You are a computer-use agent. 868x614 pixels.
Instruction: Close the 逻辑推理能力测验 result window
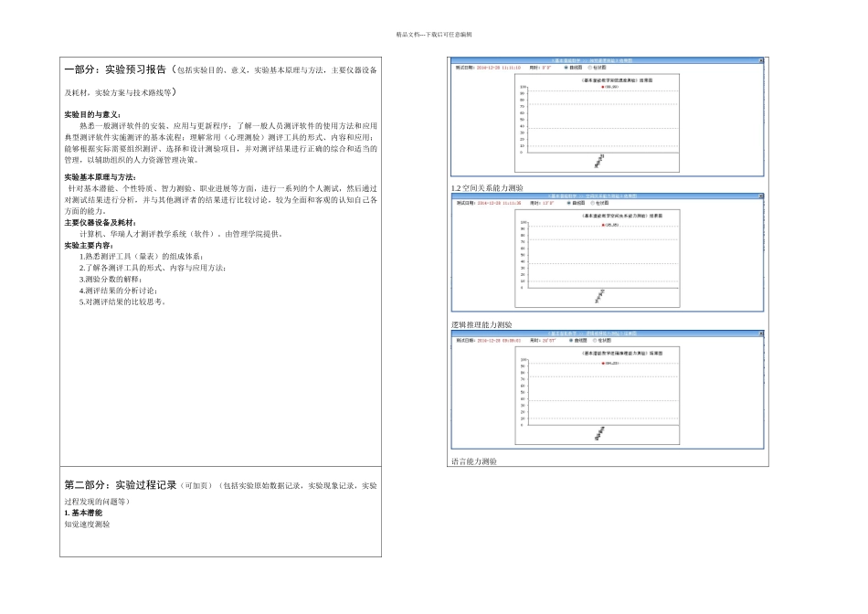760,333
